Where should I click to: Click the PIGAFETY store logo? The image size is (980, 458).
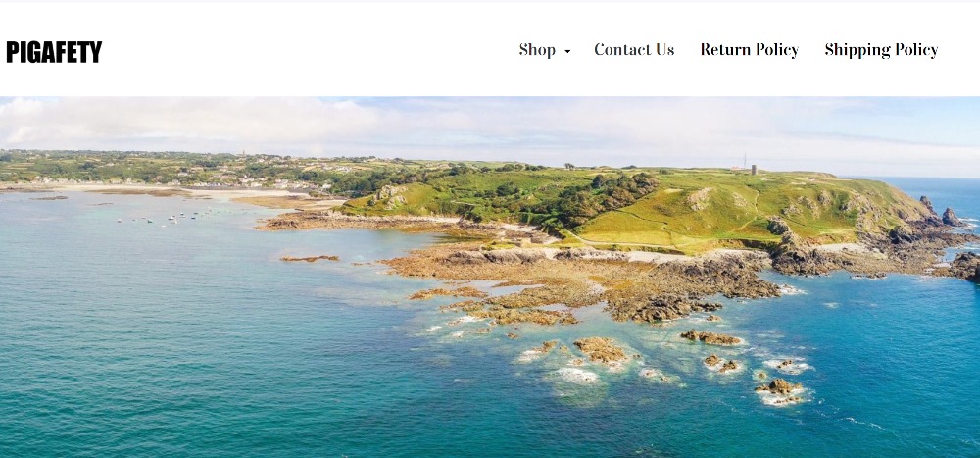click(54, 52)
